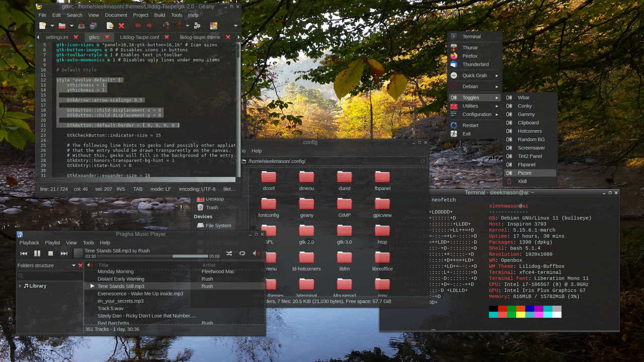Launch Thunar from the desktop menu
Screen dimensions: 644x362
tap(475, 48)
